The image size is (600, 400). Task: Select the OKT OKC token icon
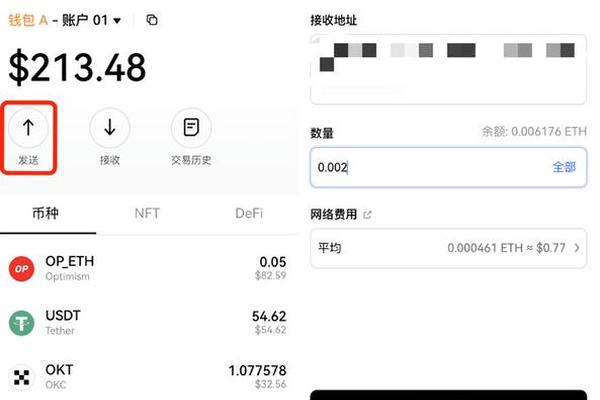click(x=21, y=377)
